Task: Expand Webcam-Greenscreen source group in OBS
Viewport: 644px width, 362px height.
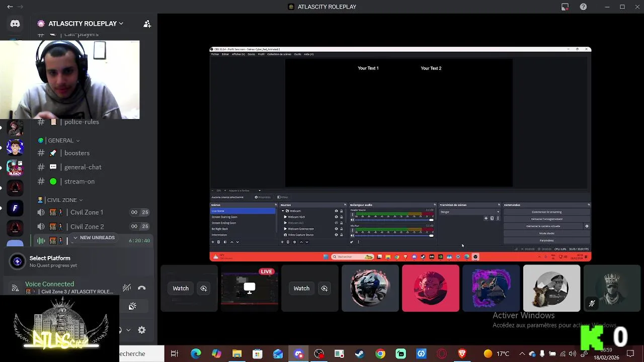Action: 285,229
